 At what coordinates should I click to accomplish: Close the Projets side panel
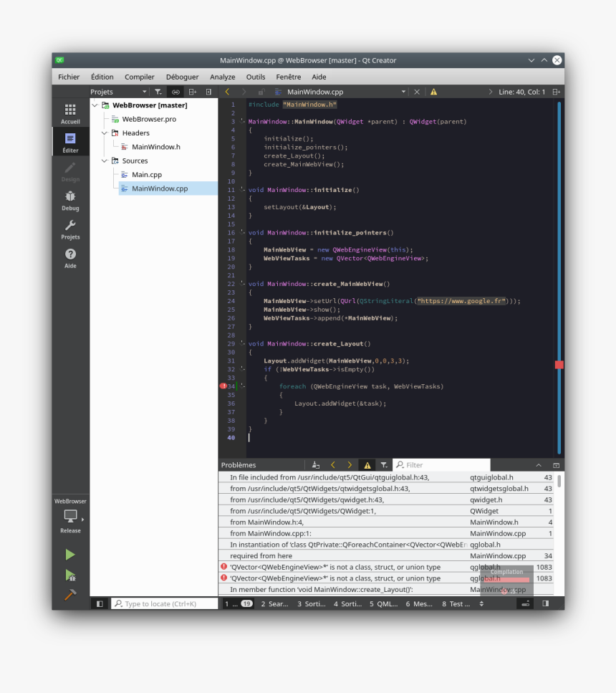pyautogui.click(x=208, y=92)
